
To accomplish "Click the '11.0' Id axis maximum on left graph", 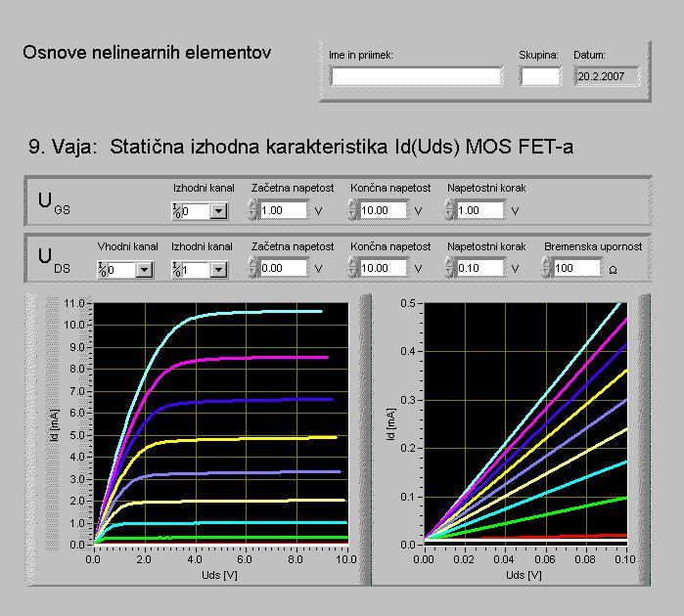I will point(73,303).
